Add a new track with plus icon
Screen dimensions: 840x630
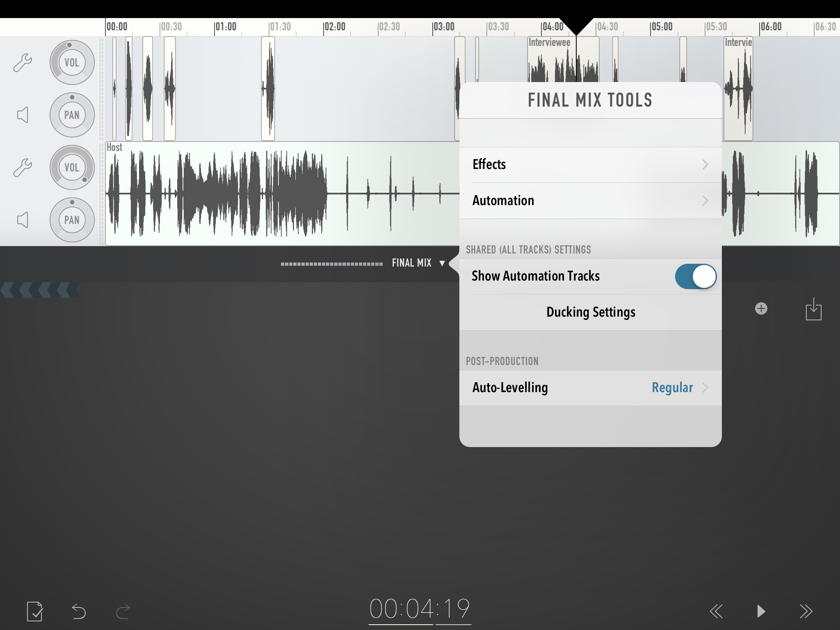pyautogui.click(x=761, y=308)
